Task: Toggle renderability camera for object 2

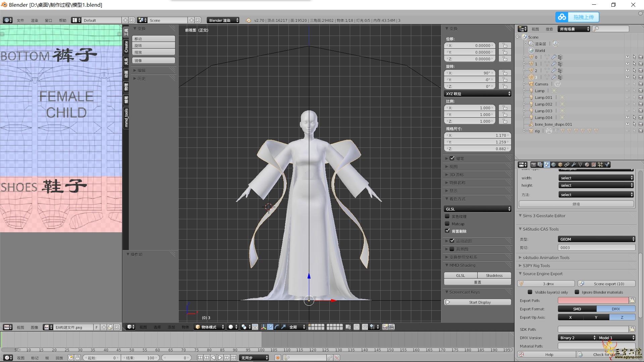Action: tap(641, 70)
